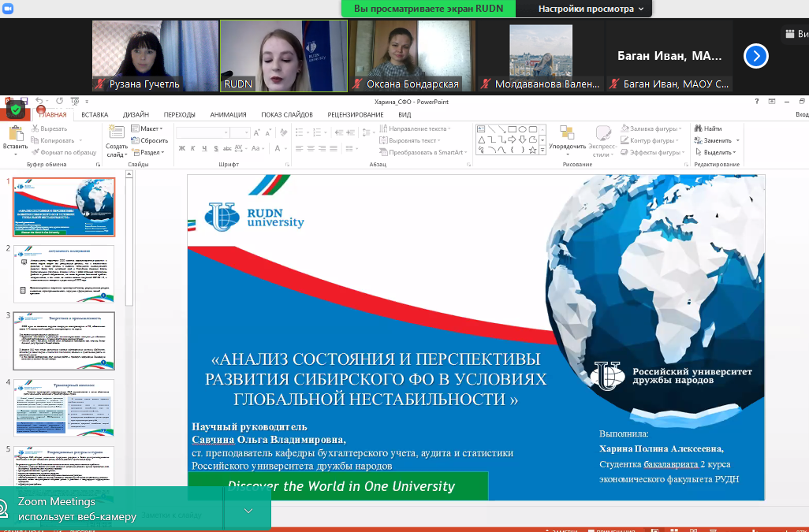Click the Numbering list icon
809x532 pixels.
point(319,133)
